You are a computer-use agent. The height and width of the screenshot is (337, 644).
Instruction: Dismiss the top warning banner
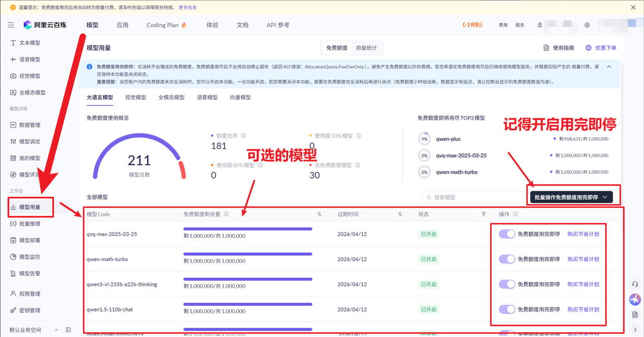click(x=633, y=8)
